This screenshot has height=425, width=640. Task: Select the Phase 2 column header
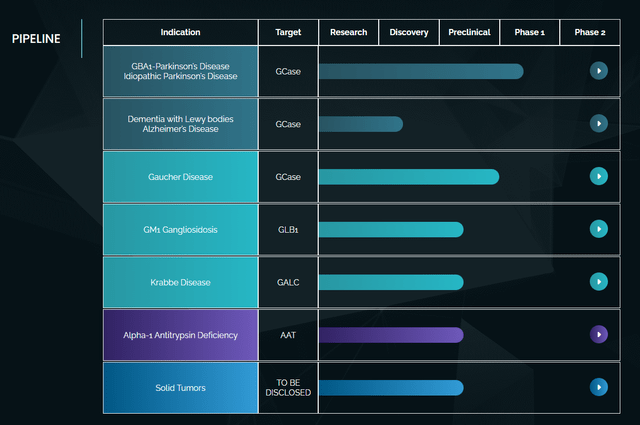590,32
